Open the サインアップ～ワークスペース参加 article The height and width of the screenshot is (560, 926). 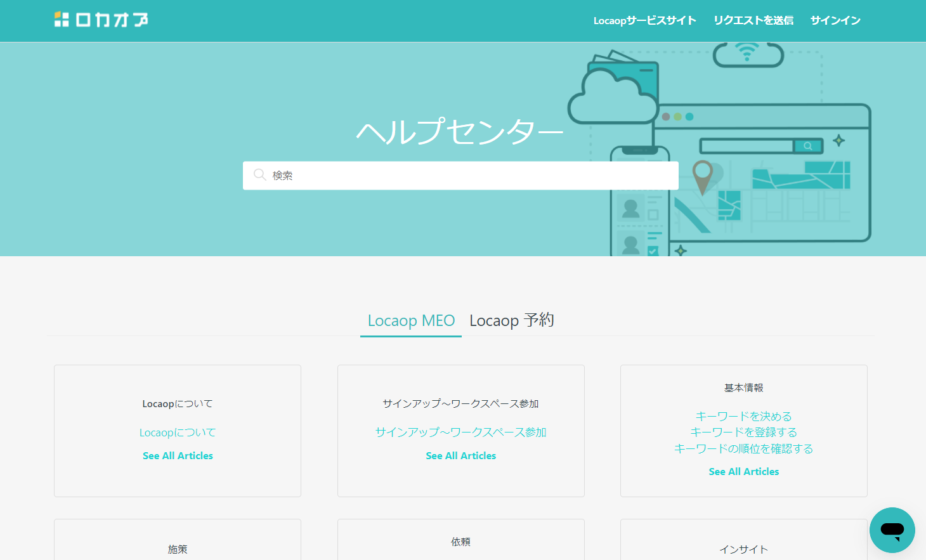click(460, 432)
